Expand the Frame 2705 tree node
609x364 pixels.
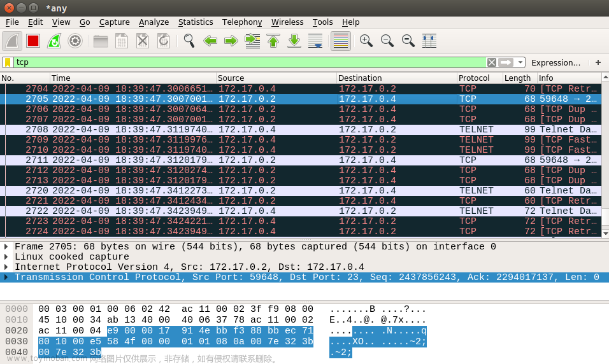pos(6,246)
